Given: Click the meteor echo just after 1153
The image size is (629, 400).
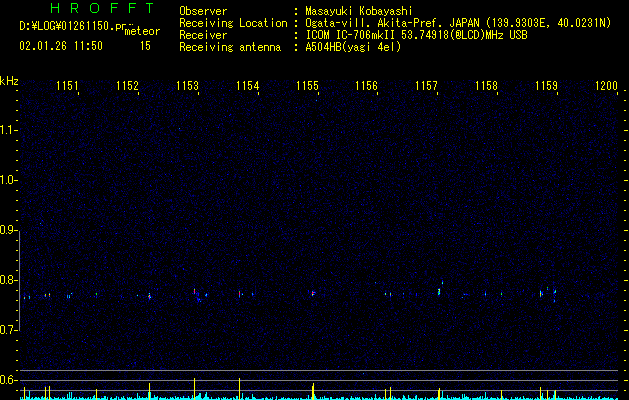Looking at the screenshot, I should tap(195, 292).
